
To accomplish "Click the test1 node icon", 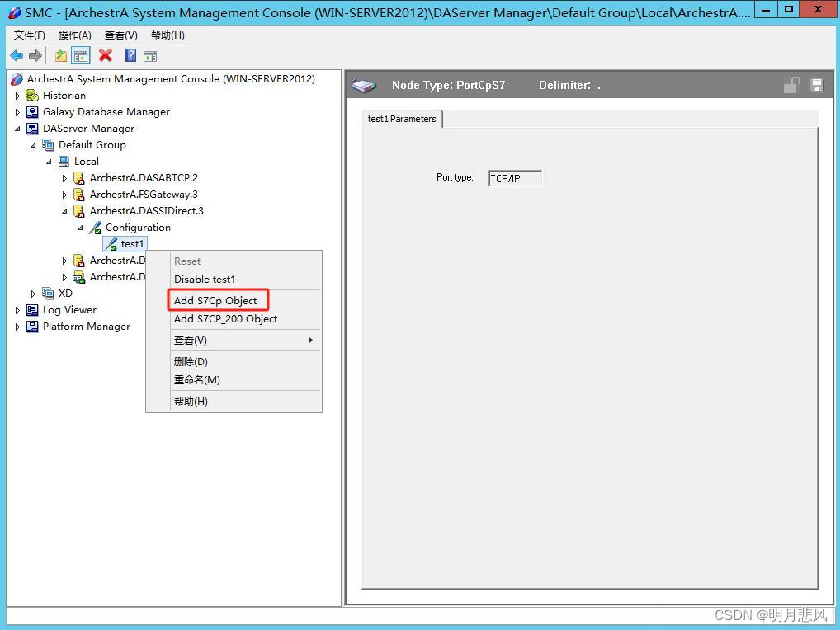I will [111, 244].
